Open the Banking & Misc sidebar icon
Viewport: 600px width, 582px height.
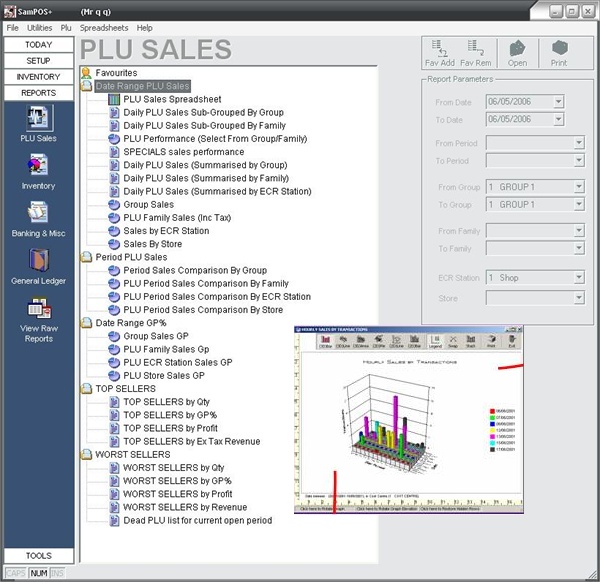click(x=38, y=212)
